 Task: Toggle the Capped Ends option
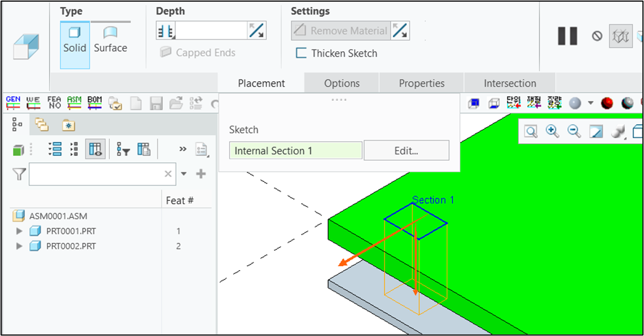[197, 53]
